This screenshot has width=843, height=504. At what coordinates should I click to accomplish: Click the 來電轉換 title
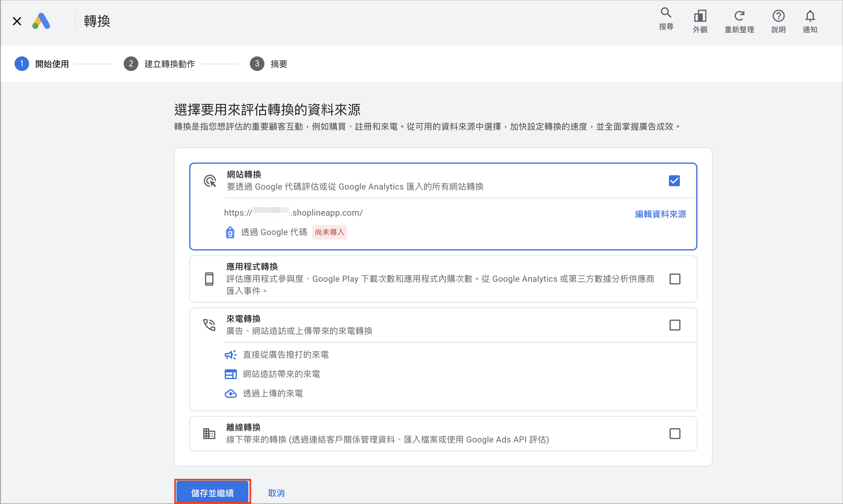pos(243,319)
